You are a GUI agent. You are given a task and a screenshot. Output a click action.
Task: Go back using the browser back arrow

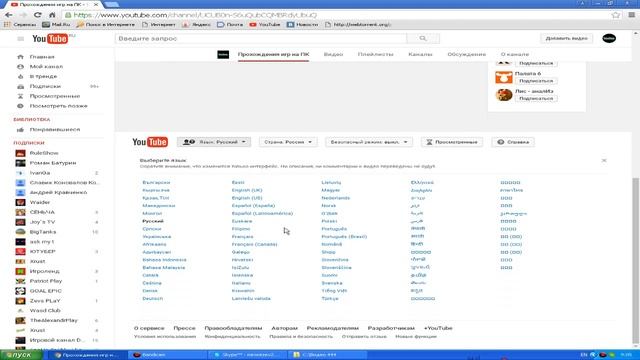coord(9,15)
